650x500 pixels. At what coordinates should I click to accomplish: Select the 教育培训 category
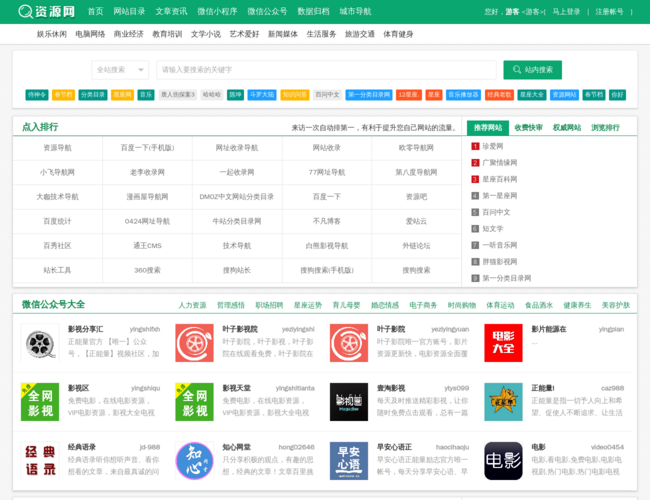pos(167,34)
